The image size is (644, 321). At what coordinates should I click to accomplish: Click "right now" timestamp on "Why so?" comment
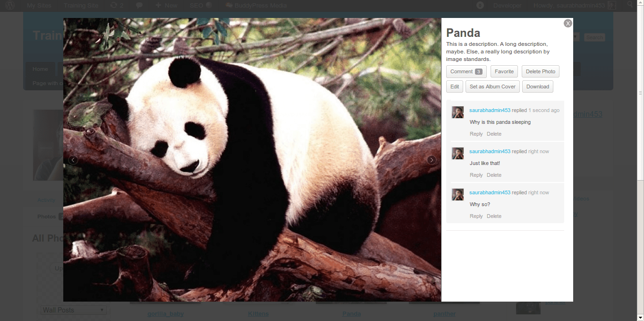tap(539, 192)
